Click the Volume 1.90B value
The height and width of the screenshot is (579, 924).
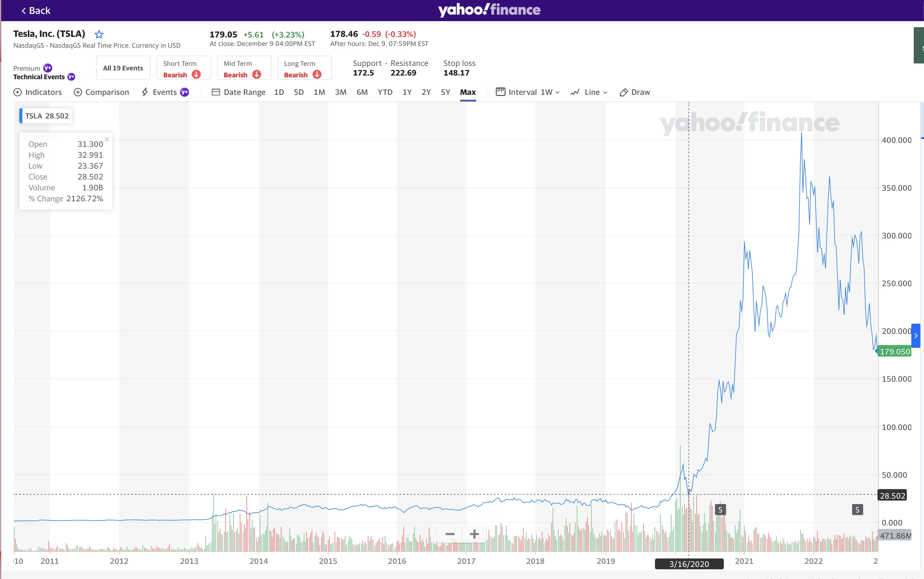click(93, 188)
